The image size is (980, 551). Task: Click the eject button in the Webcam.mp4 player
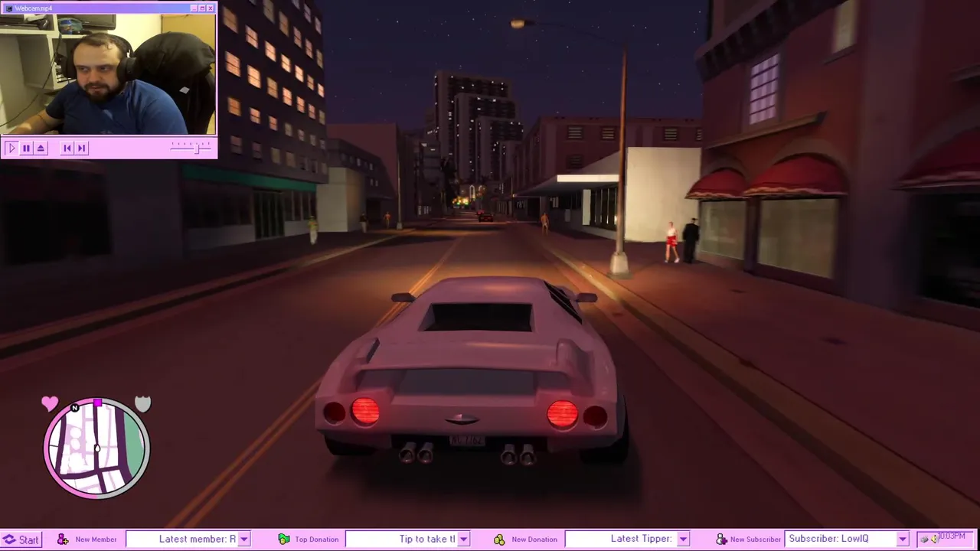[41, 148]
